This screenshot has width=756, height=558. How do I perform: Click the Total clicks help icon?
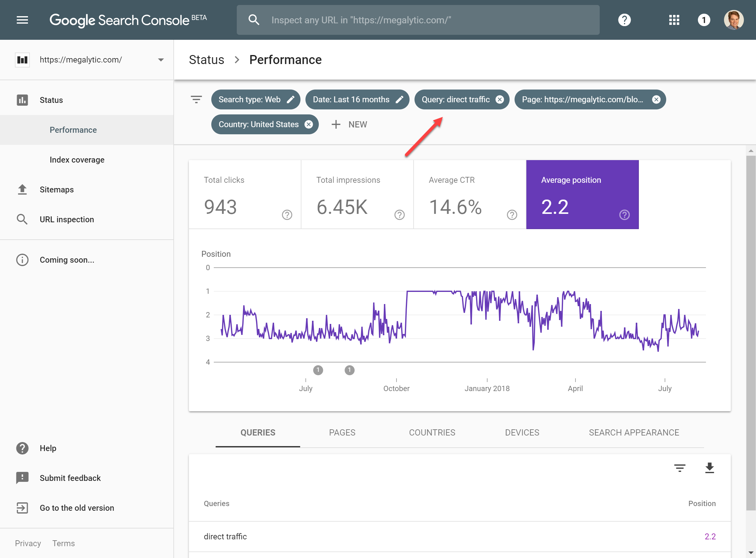click(287, 215)
